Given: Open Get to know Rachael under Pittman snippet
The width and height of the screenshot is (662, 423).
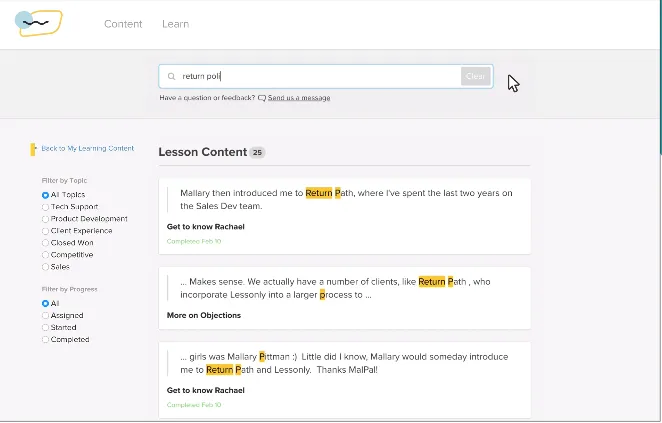Looking at the screenshot, I should click(206, 390).
